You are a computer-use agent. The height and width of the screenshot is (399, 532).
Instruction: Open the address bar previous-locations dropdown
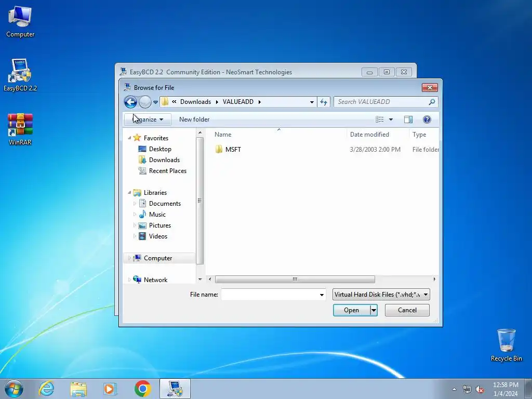click(312, 102)
